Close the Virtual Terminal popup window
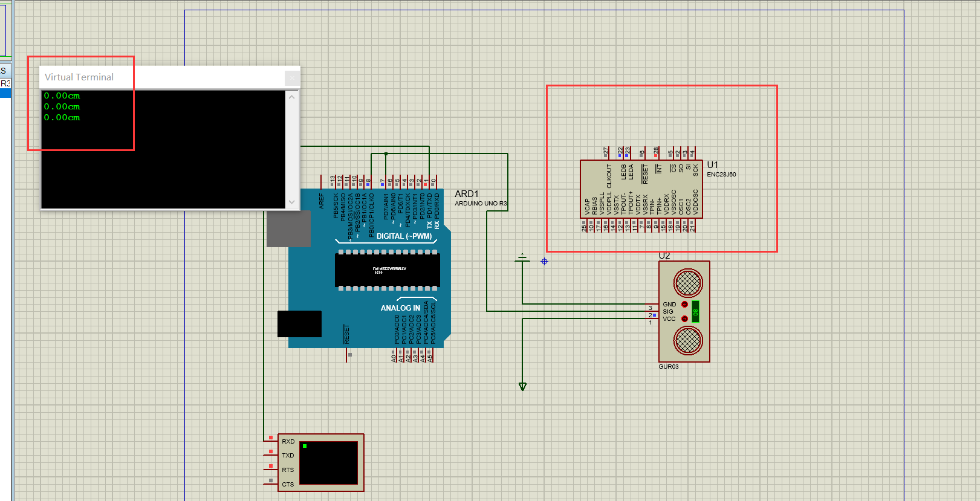The width and height of the screenshot is (980, 501). (x=291, y=77)
